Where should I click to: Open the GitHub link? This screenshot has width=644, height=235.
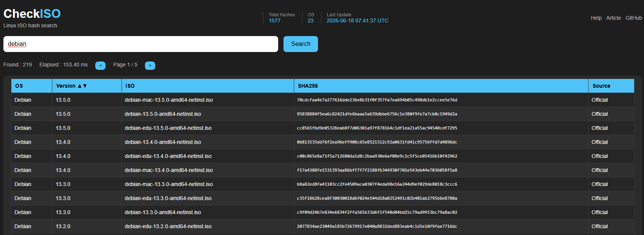tap(634, 18)
